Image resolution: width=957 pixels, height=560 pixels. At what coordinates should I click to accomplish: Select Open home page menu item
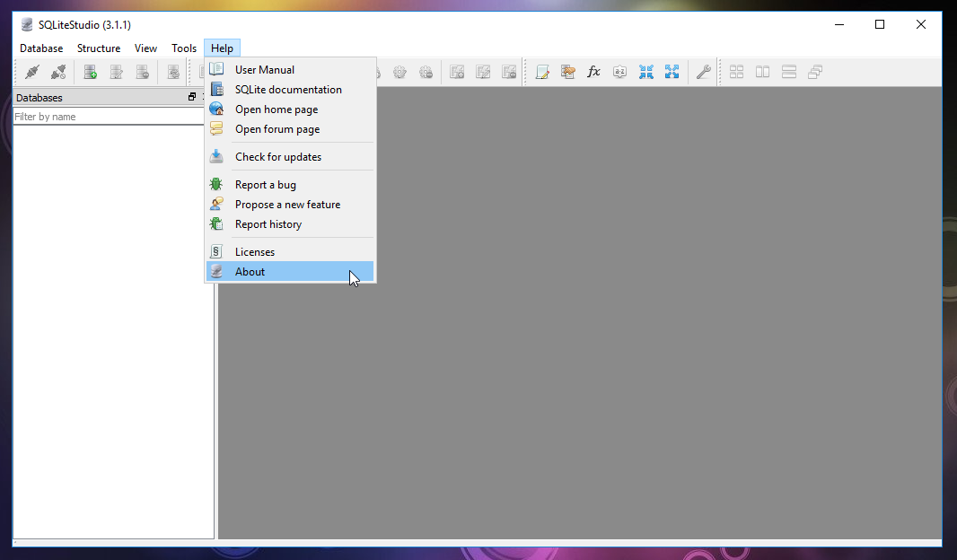pos(290,109)
